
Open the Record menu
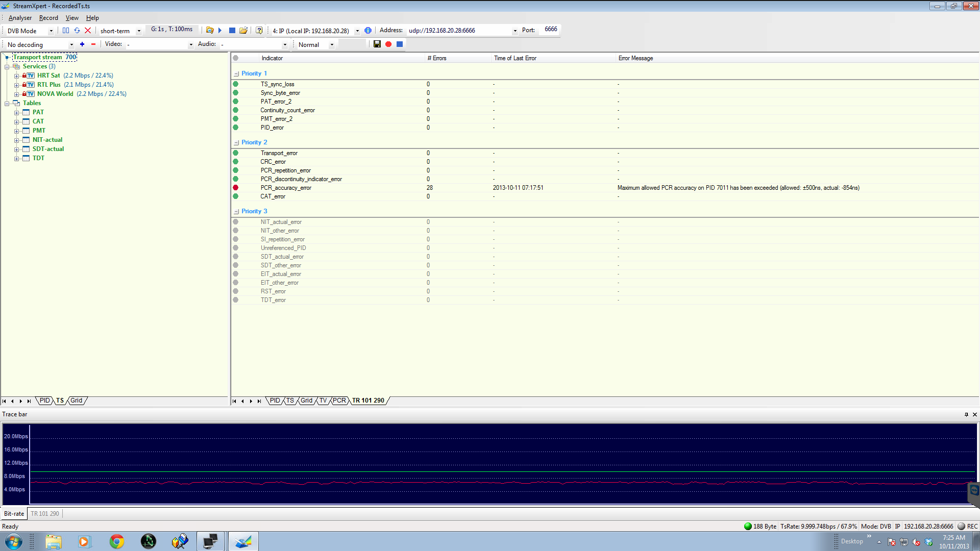pyautogui.click(x=48, y=18)
